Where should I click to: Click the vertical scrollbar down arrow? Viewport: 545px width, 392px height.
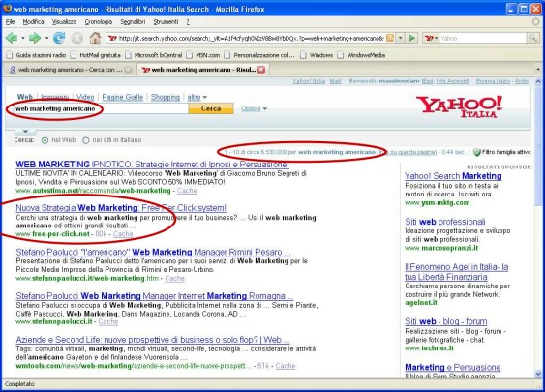tap(538, 374)
